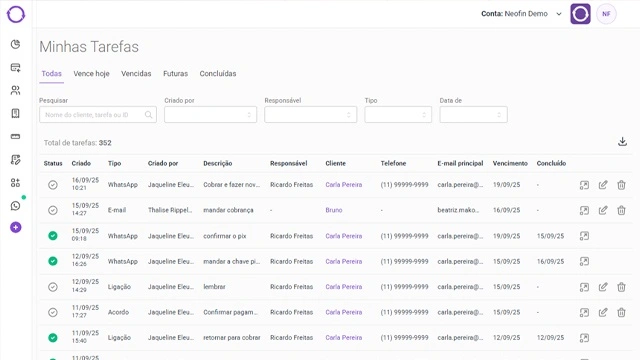Click the Vencimento column header
640x360 pixels.
[510, 163]
